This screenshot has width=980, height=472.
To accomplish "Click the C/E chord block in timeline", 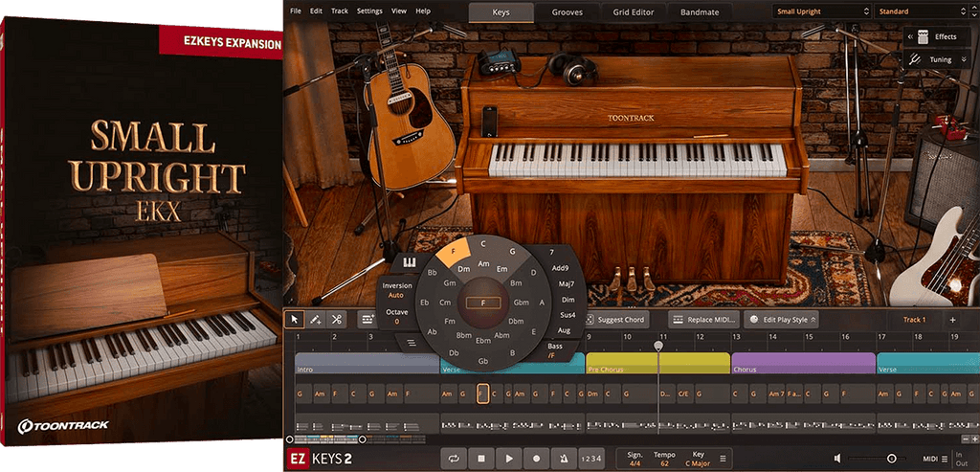I will point(684,393).
